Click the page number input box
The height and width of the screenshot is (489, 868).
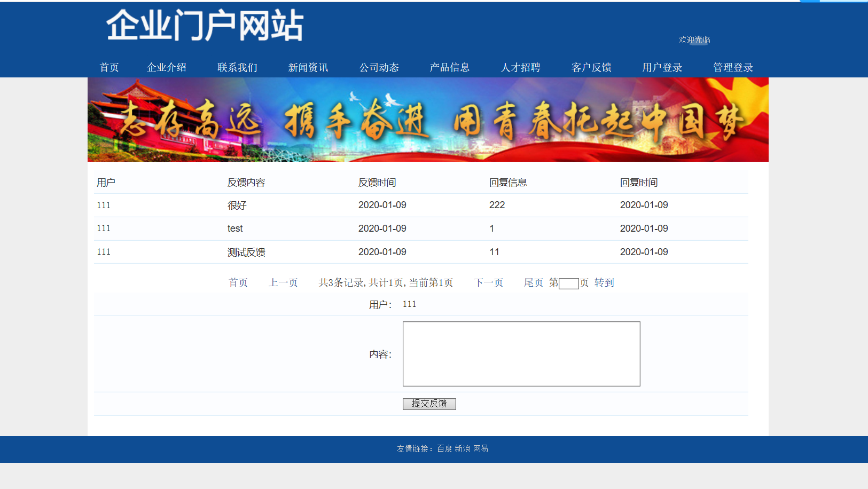[569, 283]
